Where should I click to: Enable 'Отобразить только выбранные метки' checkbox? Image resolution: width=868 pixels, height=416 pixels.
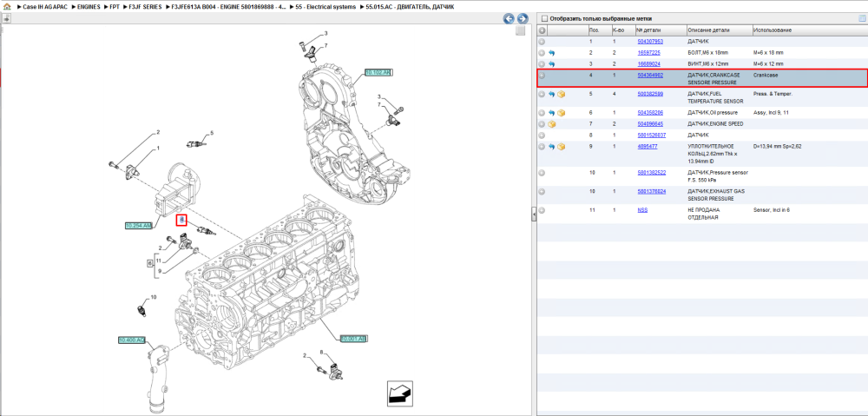[544, 18]
